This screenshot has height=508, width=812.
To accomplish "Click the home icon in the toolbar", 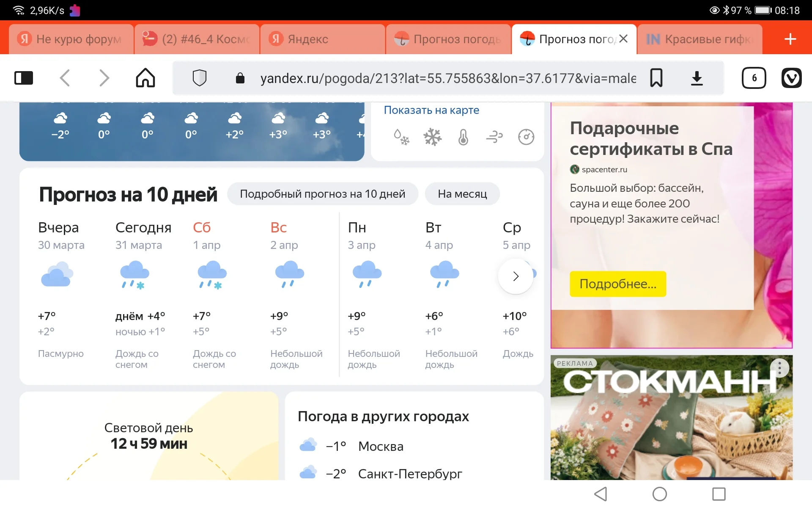I will pyautogui.click(x=145, y=78).
